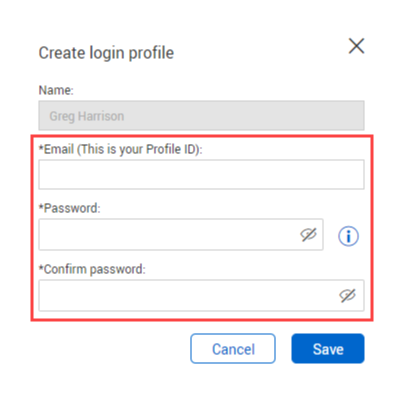Click the "Password:" field label
The height and width of the screenshot is (394, 415).
pos(70,208)
